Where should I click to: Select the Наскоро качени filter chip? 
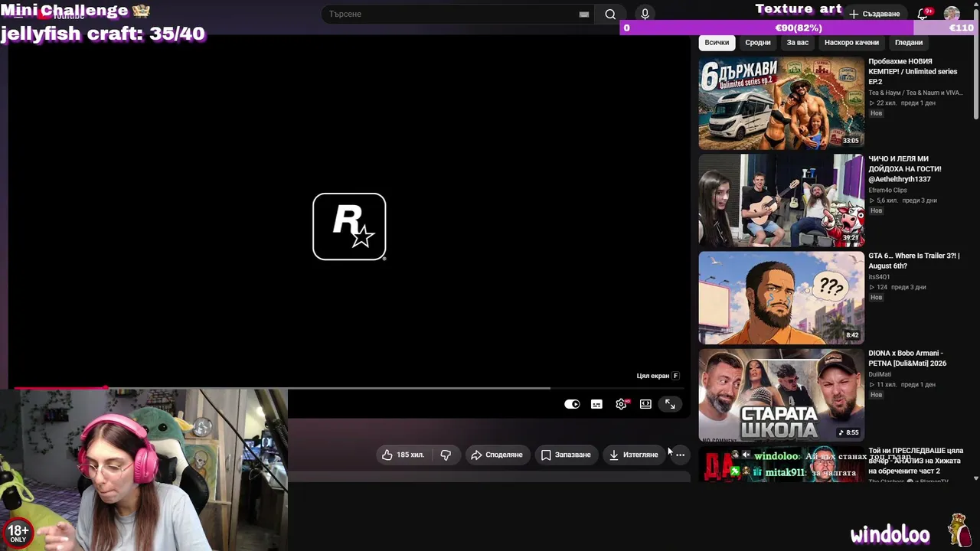[851, 43]
